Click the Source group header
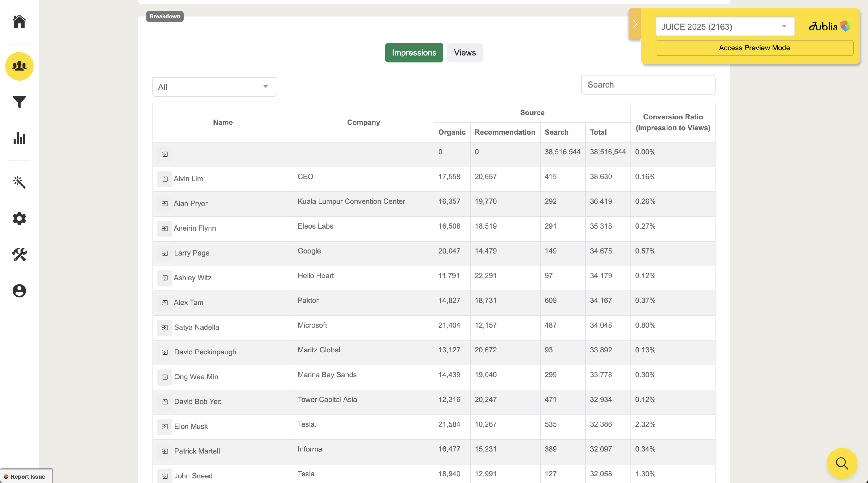 coord(532,112)
